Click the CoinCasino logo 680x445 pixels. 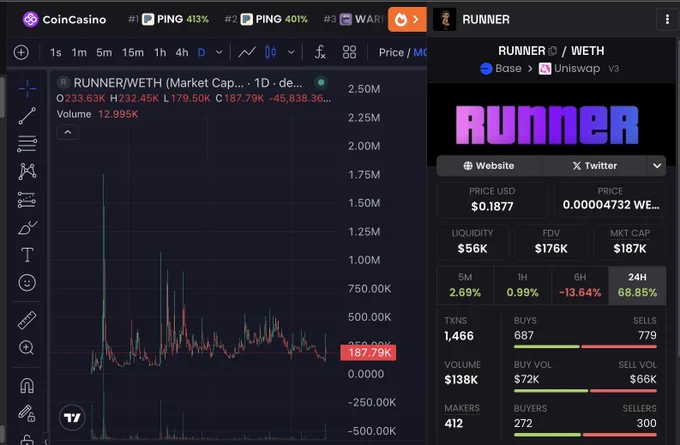click(64, 19)
